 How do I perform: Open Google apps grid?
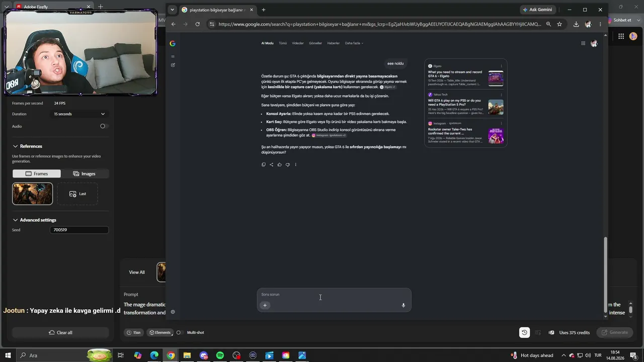pos(583,43)
